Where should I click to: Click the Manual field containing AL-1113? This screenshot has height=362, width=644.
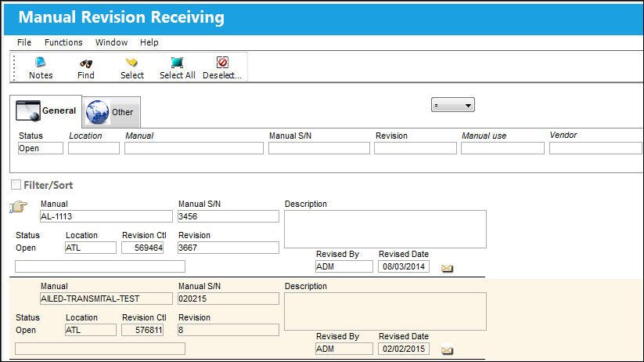[106, 216]
